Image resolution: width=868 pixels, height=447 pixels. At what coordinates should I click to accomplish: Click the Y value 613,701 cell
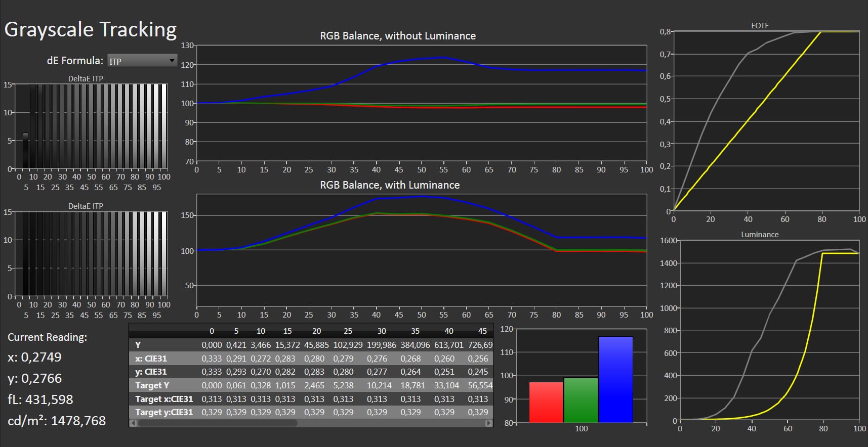449,345
